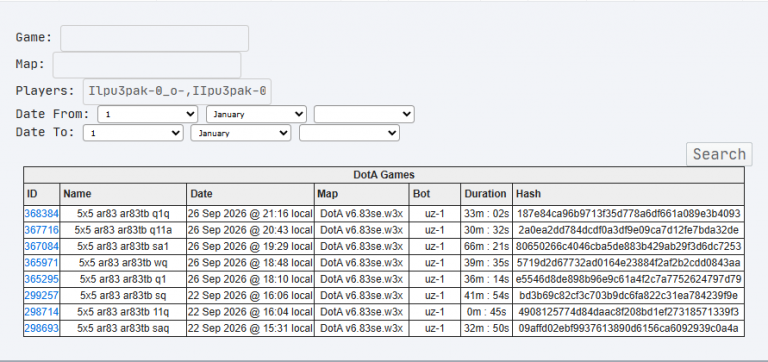The image size is (768, 362).
Task: Click the Date column header
Action: [x=250, y=194]
